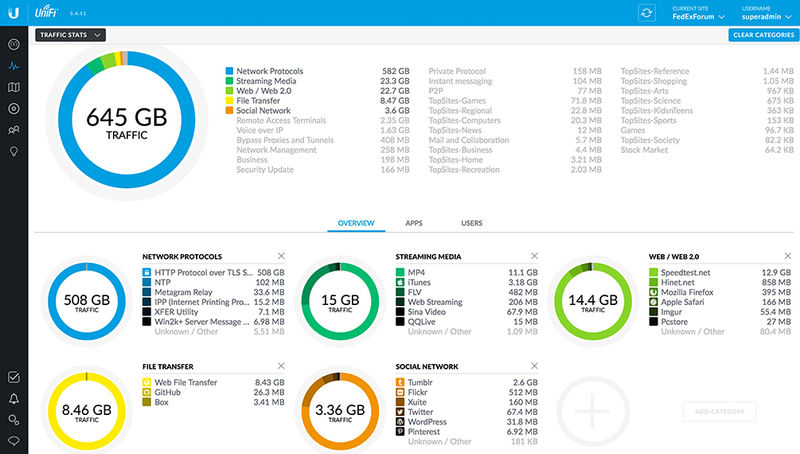Viewport: 800px width, 454px height.
Task: Open the Current Site FedExForum dropdown
Action: [x=698, y=13]
